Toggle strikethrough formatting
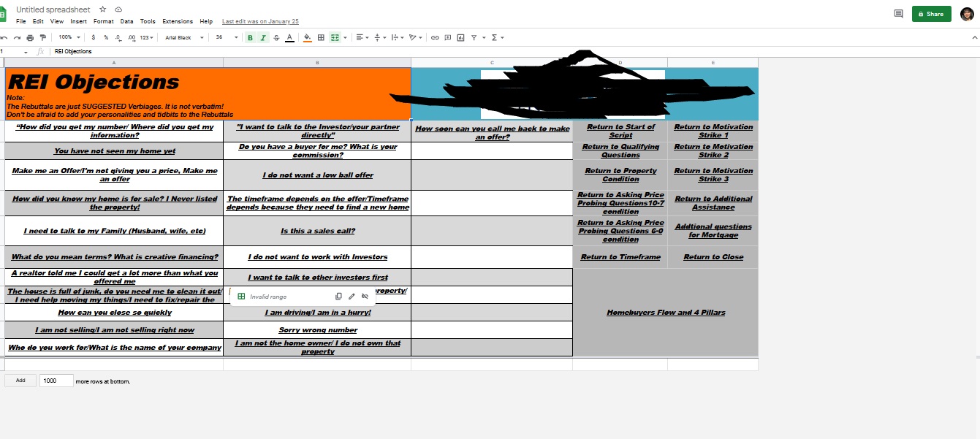The image size is (980, 439). click(x=276, y=37)
